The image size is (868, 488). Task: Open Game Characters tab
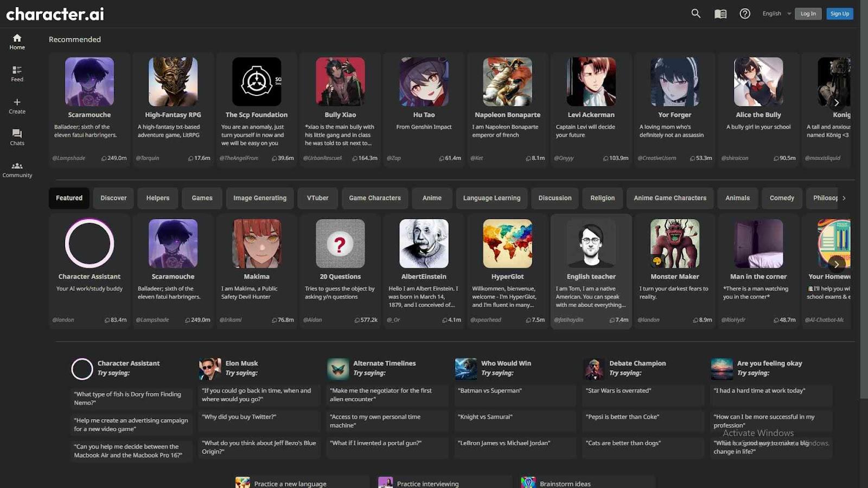[375, 198]
